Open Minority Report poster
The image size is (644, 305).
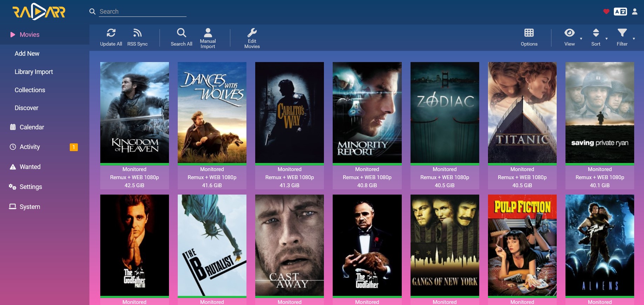367,113
